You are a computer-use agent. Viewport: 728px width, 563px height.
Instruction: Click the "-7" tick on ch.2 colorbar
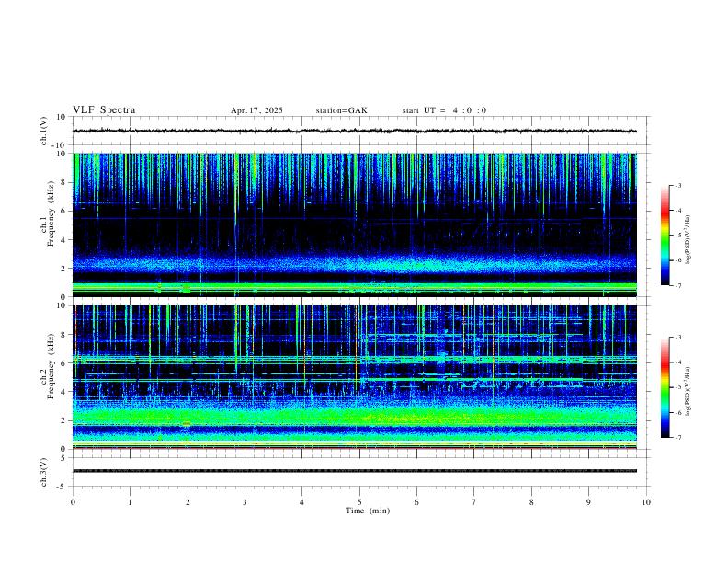coord(678,438)
